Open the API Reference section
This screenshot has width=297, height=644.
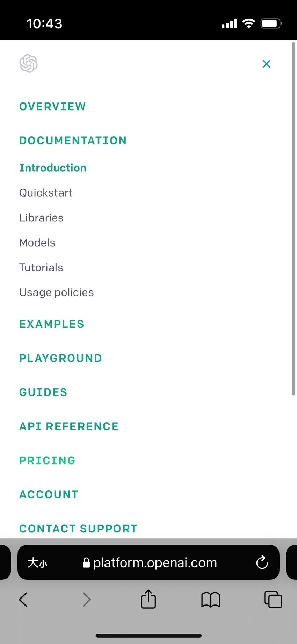[69, 426]
